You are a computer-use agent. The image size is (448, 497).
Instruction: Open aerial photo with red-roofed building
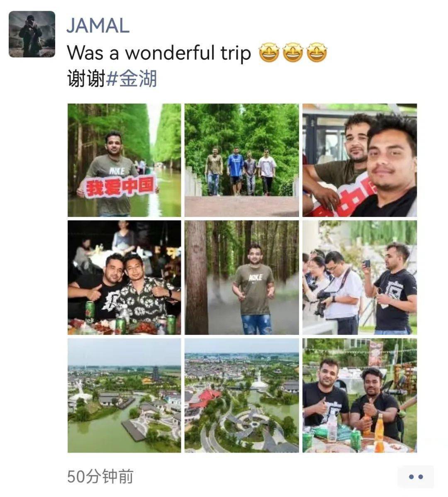tap(242, 395)
